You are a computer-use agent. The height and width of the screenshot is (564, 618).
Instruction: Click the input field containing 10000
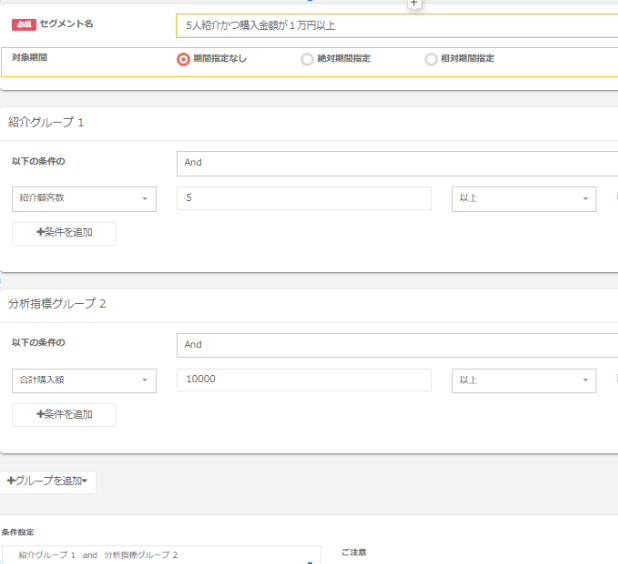click(303, 381)
